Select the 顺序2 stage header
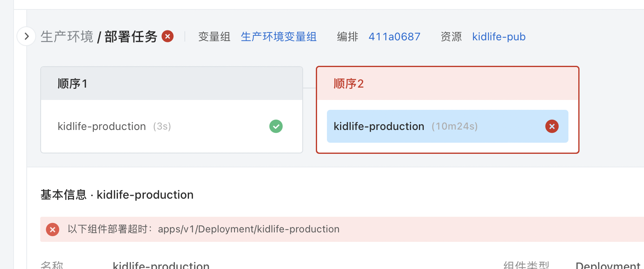 pos(447,84)
